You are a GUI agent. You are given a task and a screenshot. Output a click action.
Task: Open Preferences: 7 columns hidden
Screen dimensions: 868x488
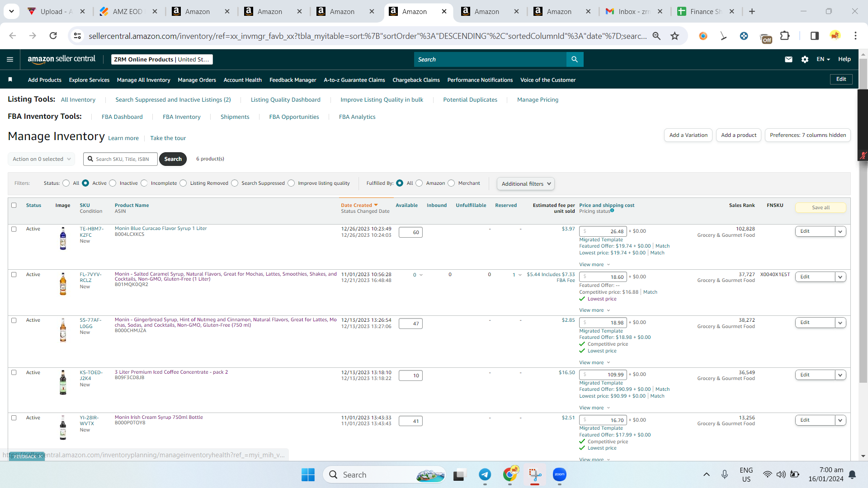807,135
